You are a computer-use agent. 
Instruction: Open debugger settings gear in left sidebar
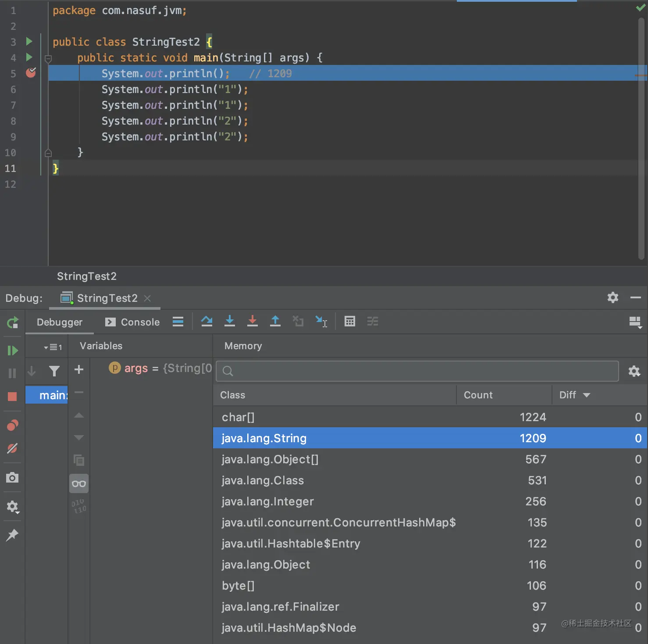coord(13,507)
